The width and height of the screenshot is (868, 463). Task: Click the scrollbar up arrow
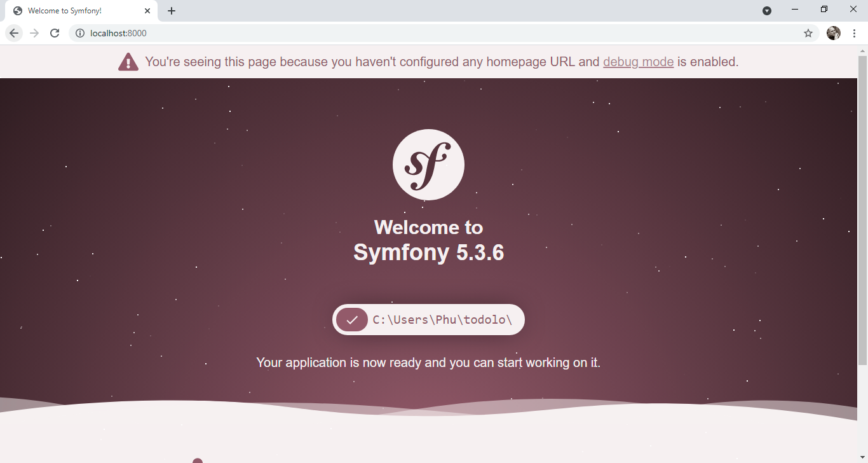click(862, 50)
